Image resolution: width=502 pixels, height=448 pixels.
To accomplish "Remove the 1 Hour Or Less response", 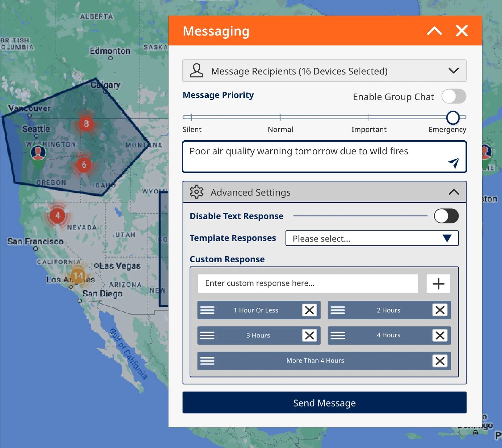I will click(x=310, y=310).
